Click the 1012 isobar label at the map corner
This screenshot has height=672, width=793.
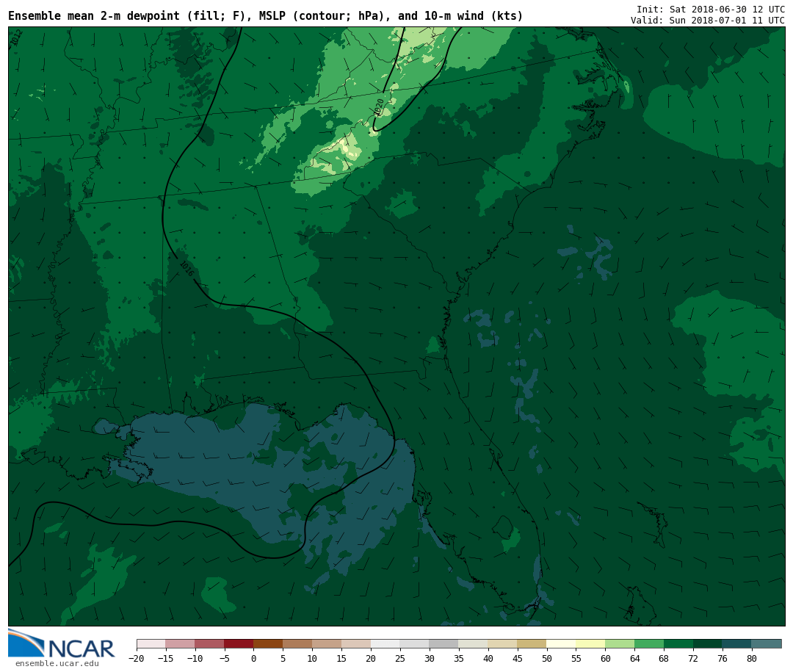(x=15, y=37)
